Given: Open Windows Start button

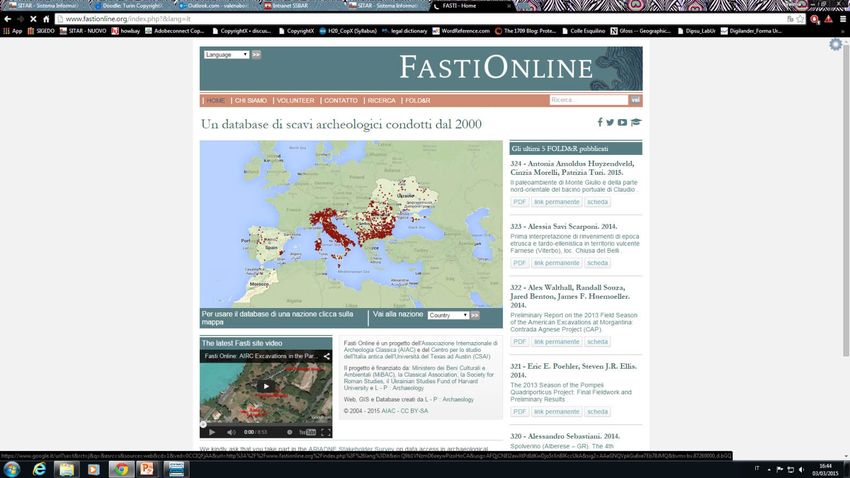Looking at the screenshot, I should (11, 469).
